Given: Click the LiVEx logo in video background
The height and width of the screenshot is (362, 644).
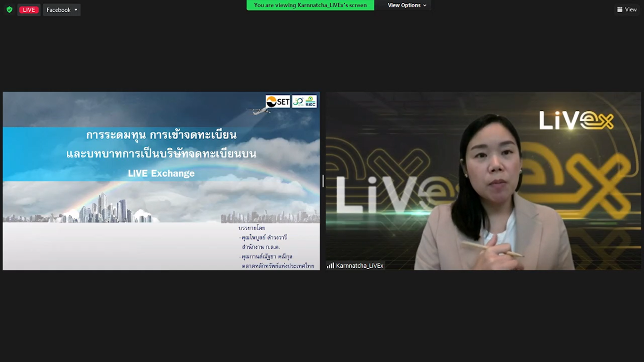Looking at the screenshot, I should 576,120.
